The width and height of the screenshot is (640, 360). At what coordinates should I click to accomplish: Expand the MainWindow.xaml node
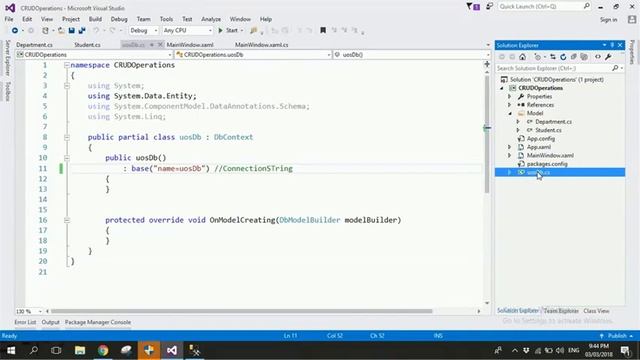tap(510, 156)
